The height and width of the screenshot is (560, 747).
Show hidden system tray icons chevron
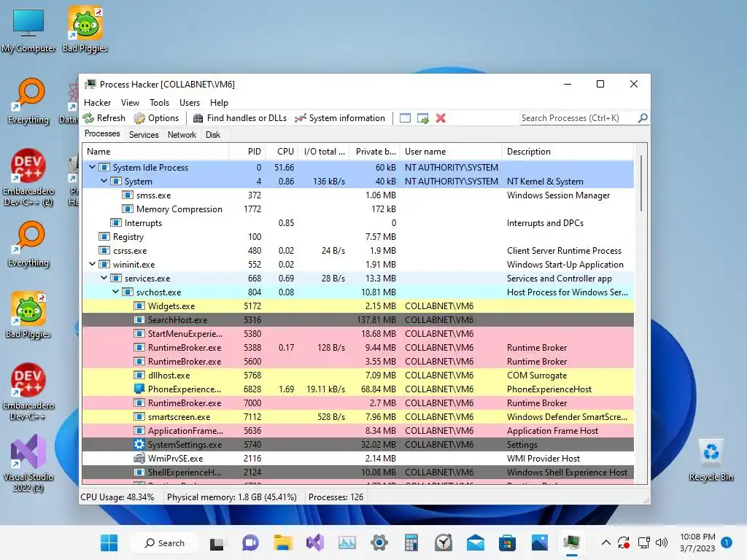point(606,542)
